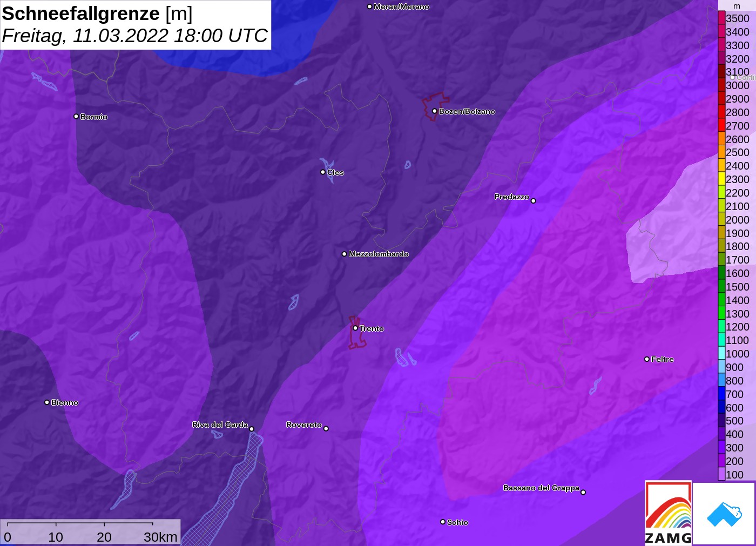
Task: Click the legend unit label m
Action: point(737,6)
